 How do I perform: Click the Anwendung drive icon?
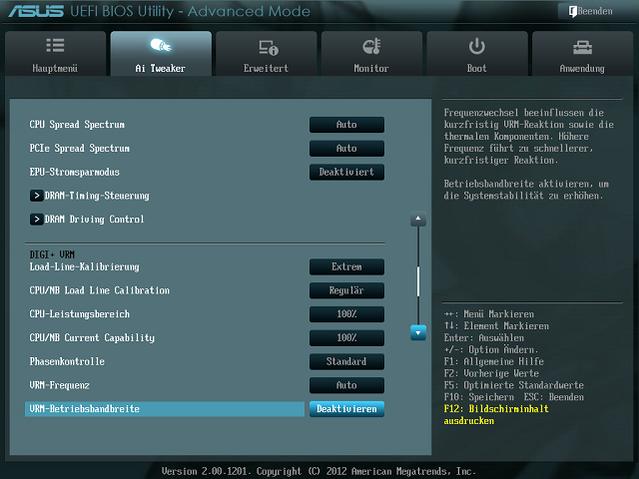click(582, 48)
